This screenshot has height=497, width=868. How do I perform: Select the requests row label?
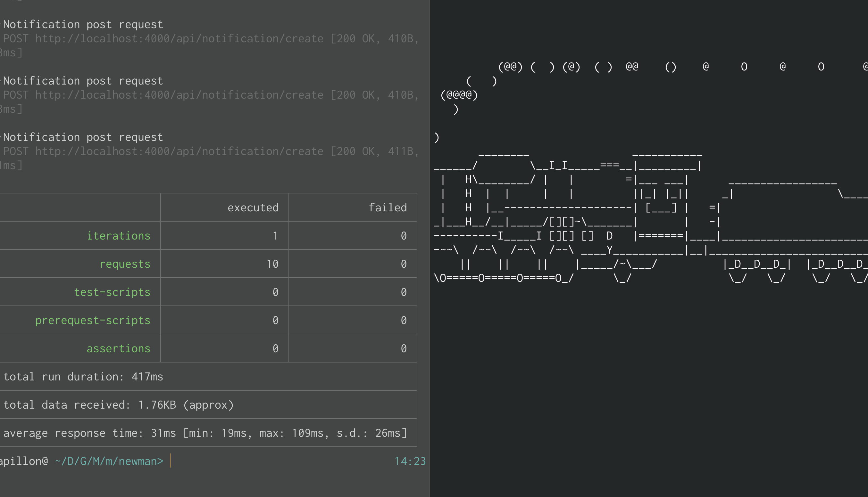(125, 264)
